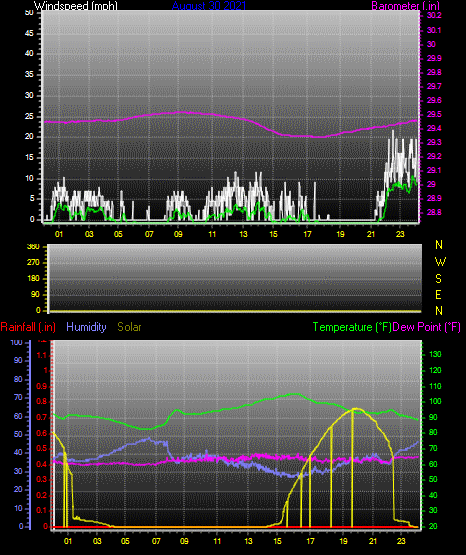466x555 pixels.
Task: Click hour 23 below the windspeed chart
Action: click(400, 234)
